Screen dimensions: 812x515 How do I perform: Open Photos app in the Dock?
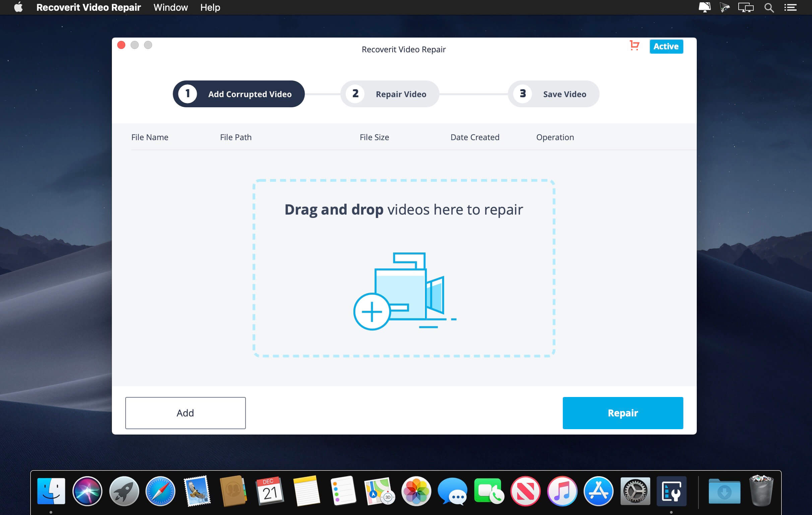(416, 491)
